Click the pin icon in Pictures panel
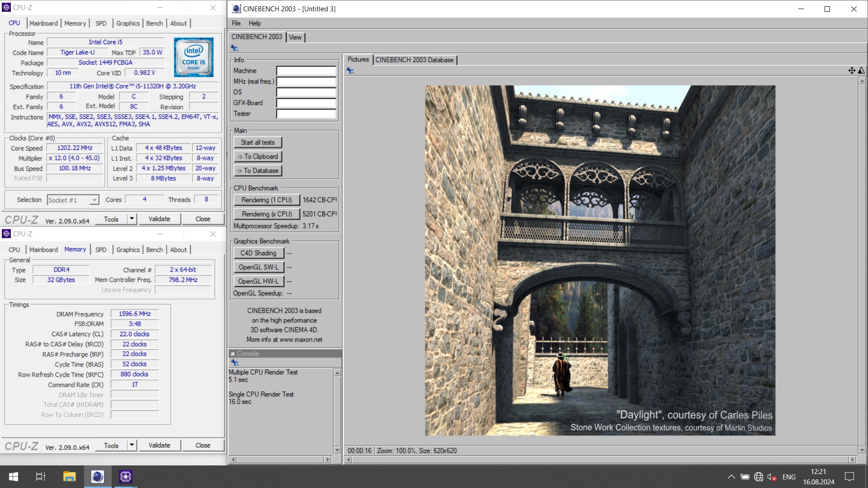 coord(350,70)
